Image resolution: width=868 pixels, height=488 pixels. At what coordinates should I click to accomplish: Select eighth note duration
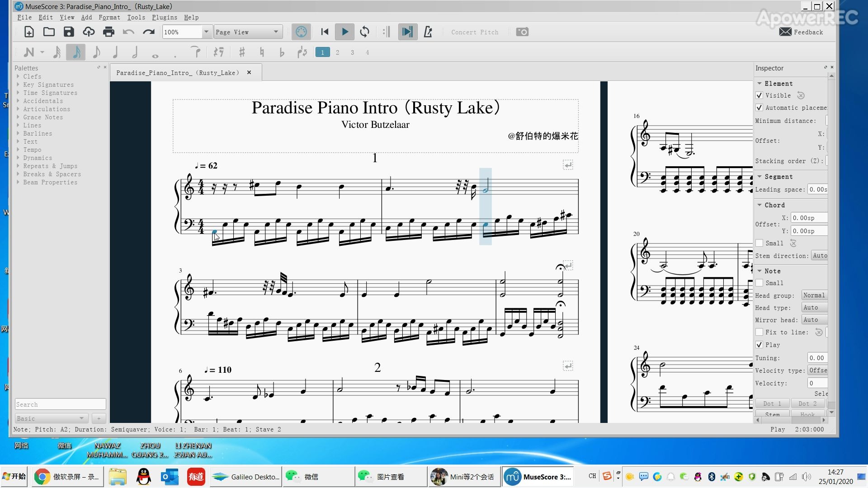(96, 52)
